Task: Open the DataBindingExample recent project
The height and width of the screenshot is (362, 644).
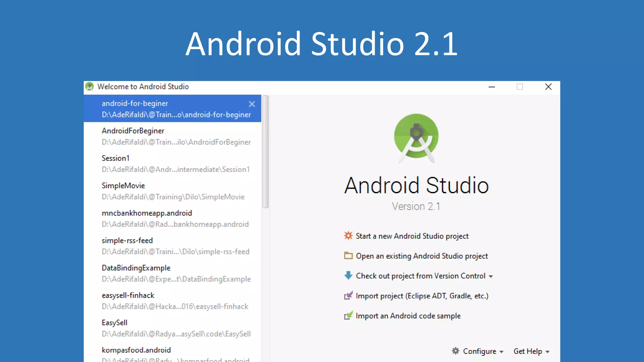Action: (x=172, y=273)
